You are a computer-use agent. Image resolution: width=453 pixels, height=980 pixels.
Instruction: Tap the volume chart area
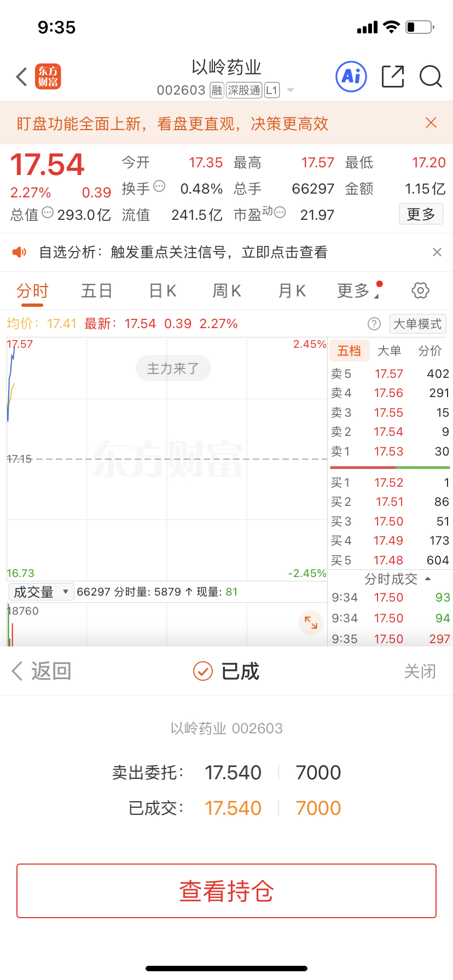pos(167,625)
